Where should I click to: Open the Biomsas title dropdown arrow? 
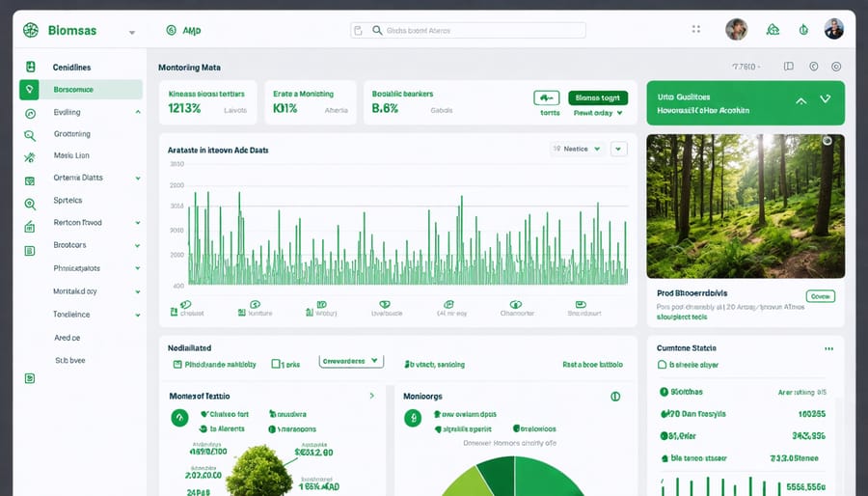click(132, 32)
